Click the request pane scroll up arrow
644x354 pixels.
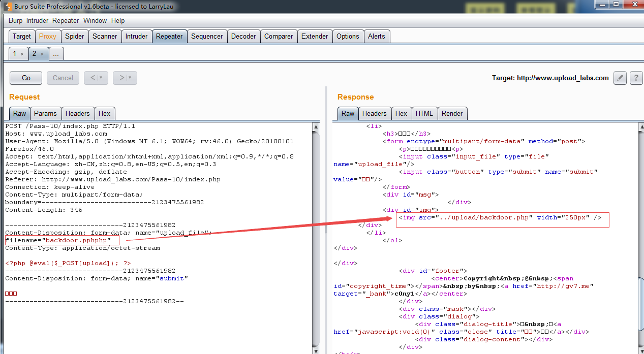pyautogui.click(x=316, y=127)
